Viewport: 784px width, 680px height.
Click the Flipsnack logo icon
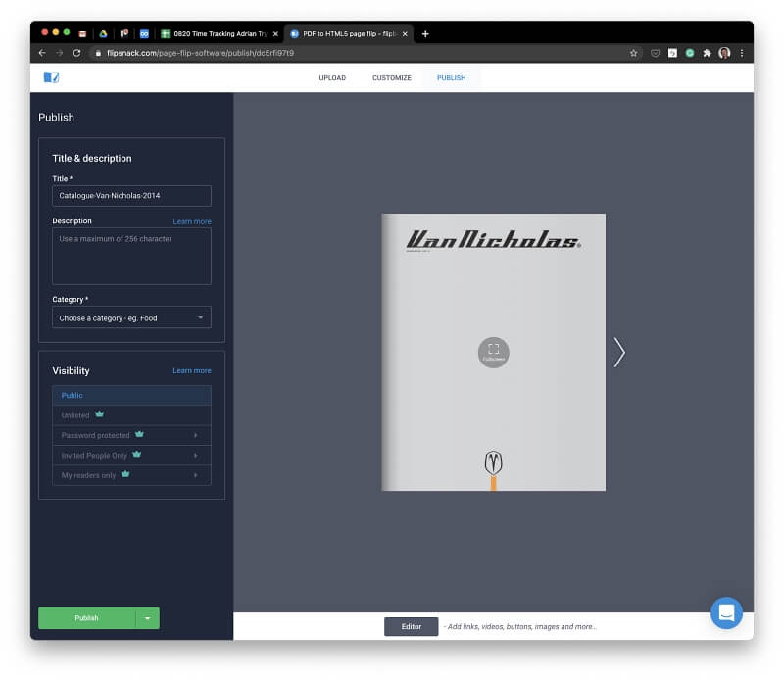[52, 77]
